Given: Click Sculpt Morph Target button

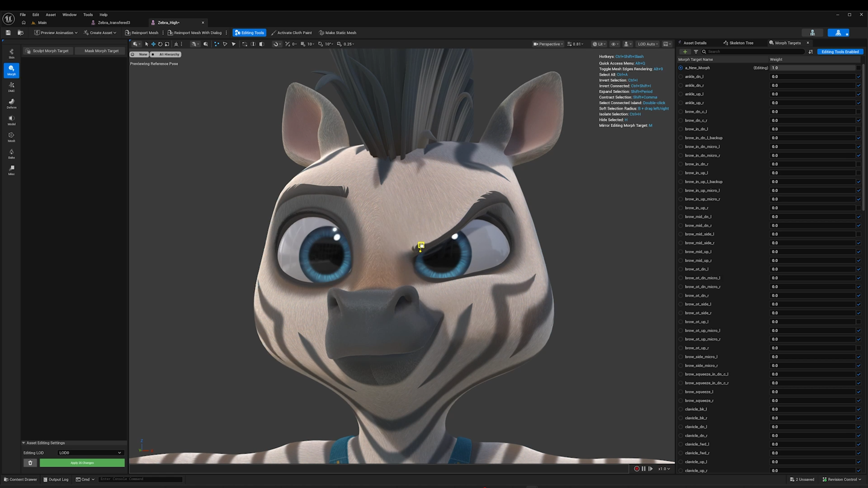Looking at the screenshot, I should [47, 51].
